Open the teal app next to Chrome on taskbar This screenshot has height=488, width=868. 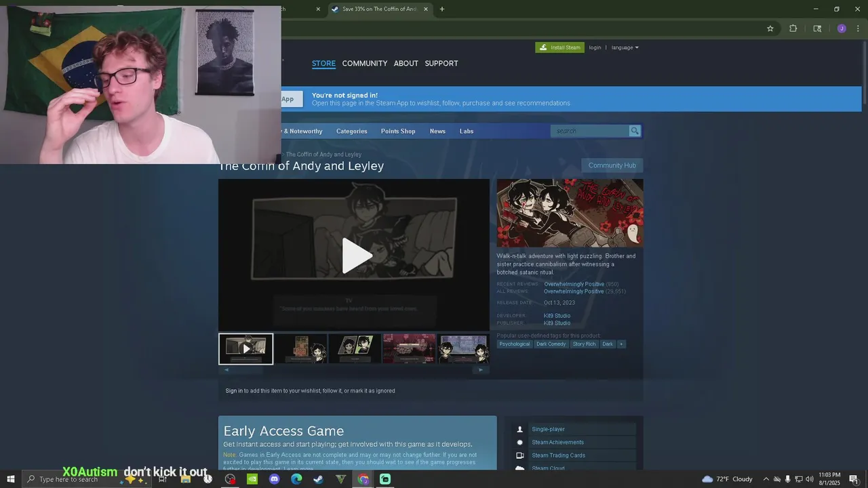(385, 479)
